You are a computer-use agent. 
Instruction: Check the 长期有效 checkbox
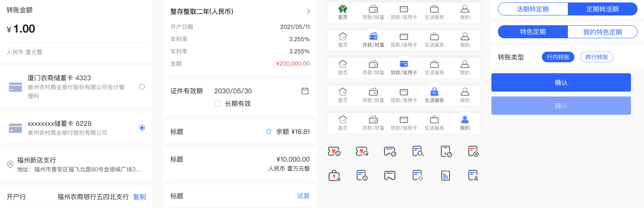click(x=218, y=103)
